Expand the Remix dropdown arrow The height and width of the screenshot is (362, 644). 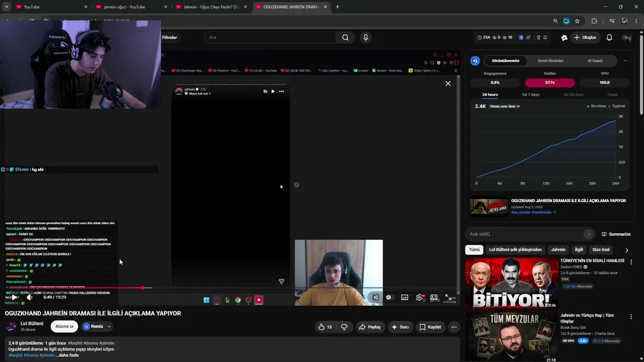pos(109,326)
